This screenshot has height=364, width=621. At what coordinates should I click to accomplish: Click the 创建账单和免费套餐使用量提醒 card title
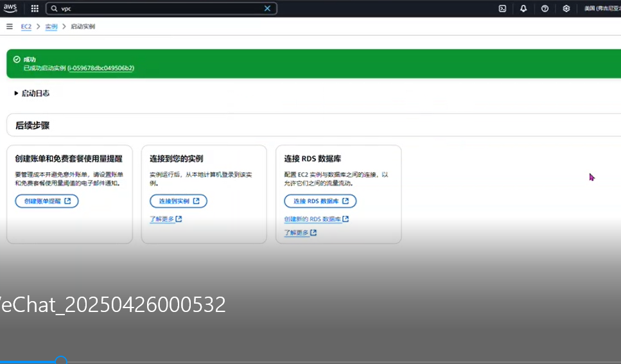point(69,159)
